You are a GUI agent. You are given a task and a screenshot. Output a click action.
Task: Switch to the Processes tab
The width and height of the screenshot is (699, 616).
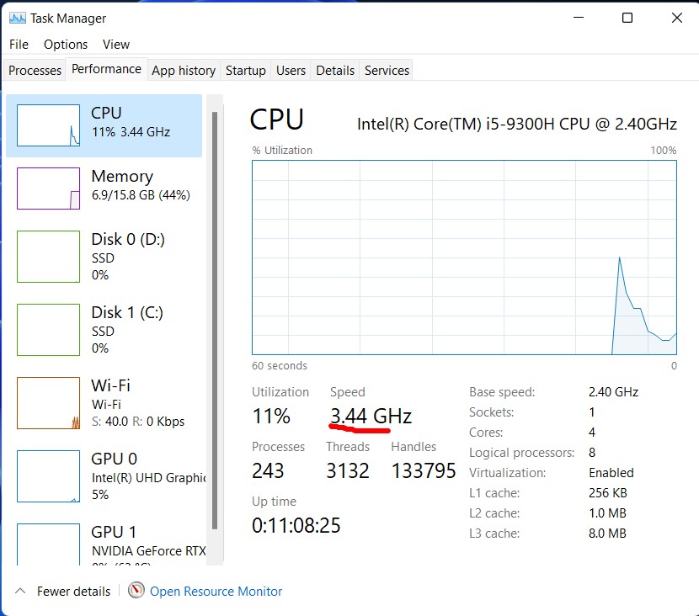click(35, 71)
